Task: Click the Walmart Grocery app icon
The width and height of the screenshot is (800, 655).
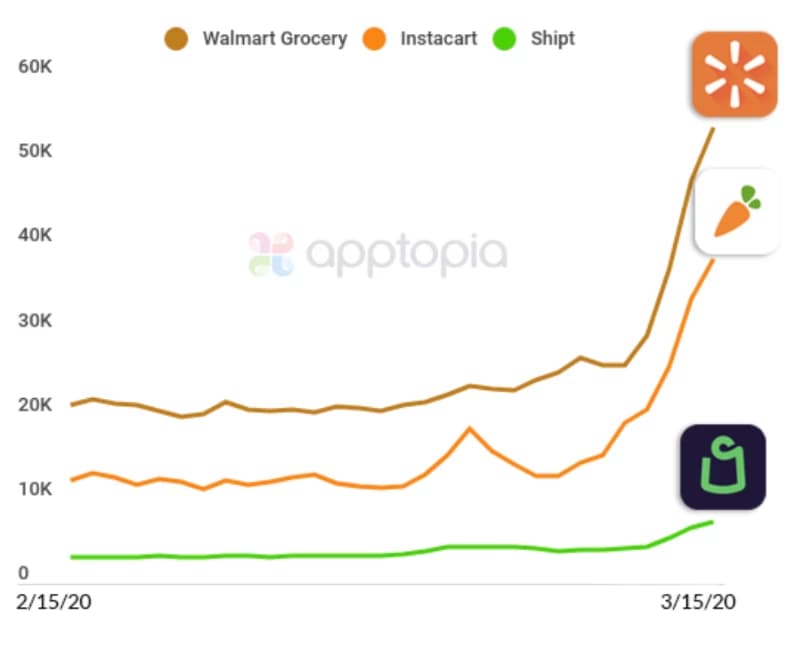Action: (x=734, y=74)
